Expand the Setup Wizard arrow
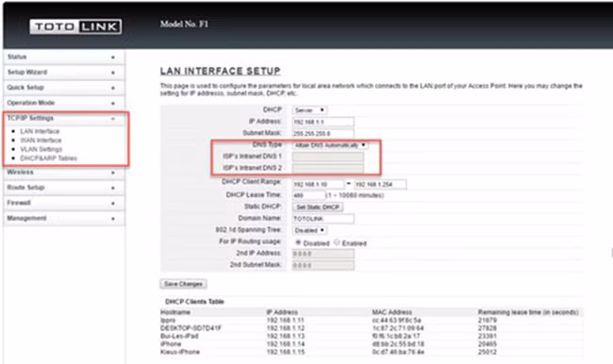The height and width of the screenshot is (364, 613). point(113,73)
